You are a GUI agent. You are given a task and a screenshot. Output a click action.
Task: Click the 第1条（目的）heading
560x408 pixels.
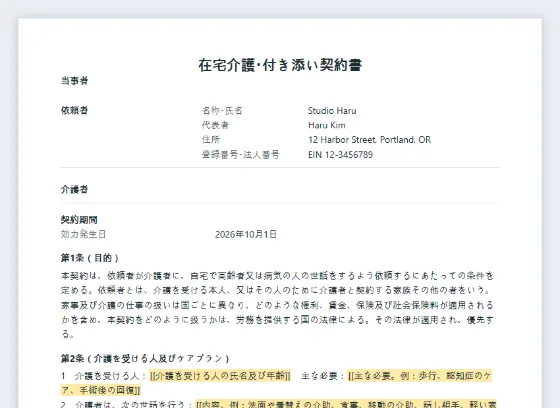coord(90,258)
